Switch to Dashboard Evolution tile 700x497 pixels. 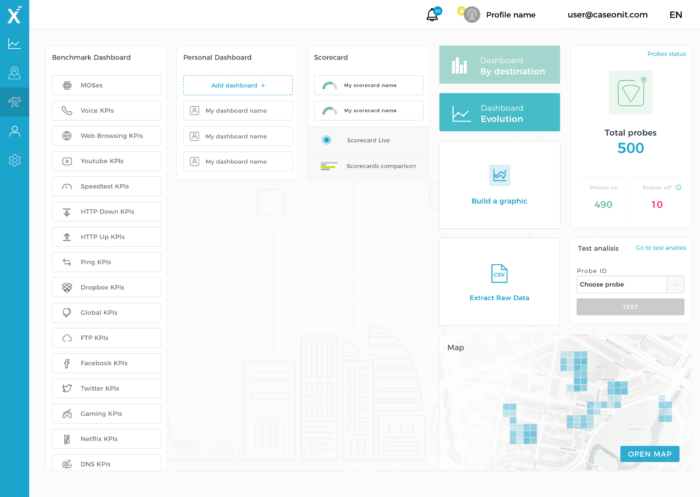(499, 113)
